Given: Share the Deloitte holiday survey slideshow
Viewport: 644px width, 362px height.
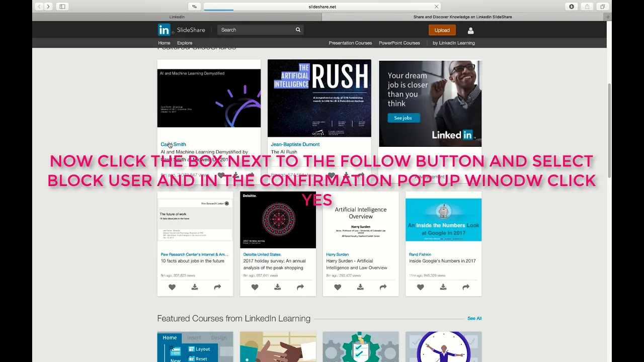Looking at the screenshot, I should [x=300, y=287].
